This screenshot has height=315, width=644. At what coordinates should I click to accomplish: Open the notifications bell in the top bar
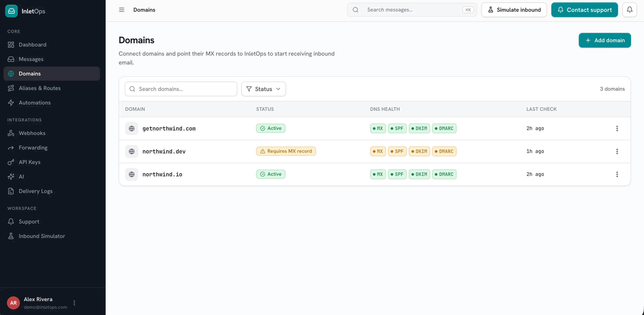[x=629, y=10]
